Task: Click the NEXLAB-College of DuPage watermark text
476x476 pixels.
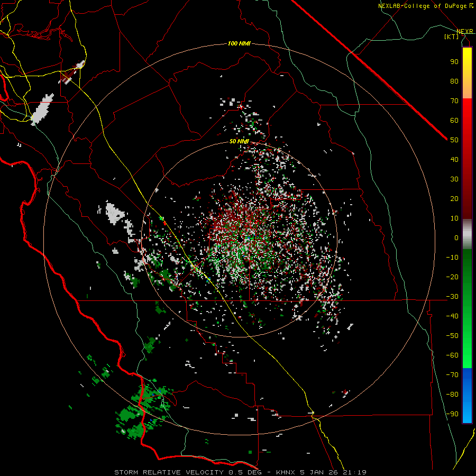Action: tap(426, 6)
